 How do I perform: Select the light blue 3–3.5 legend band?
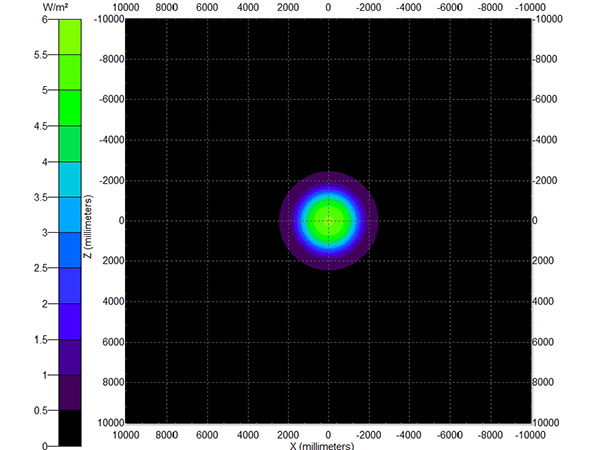click(70, 215)
